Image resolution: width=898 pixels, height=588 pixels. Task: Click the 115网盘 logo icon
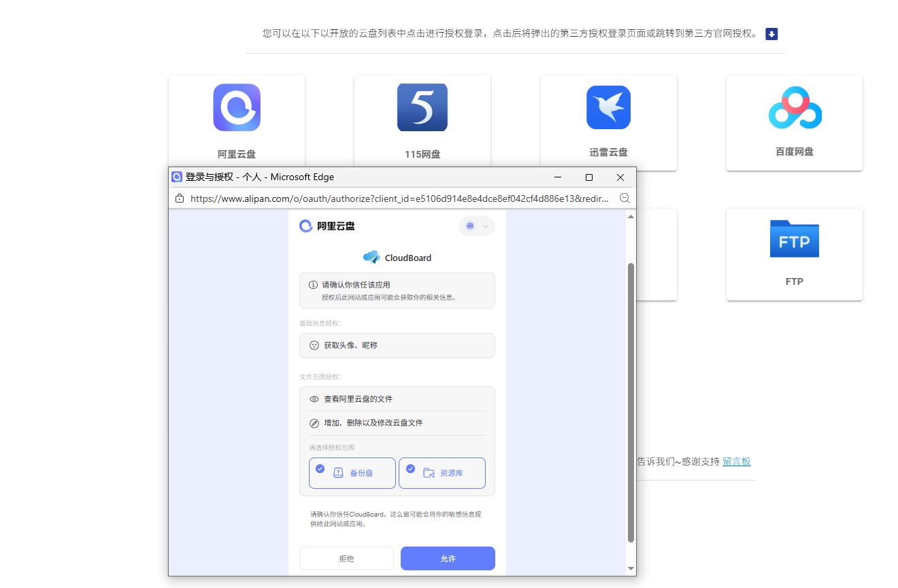pyautogui.click(x=422, y=107)
